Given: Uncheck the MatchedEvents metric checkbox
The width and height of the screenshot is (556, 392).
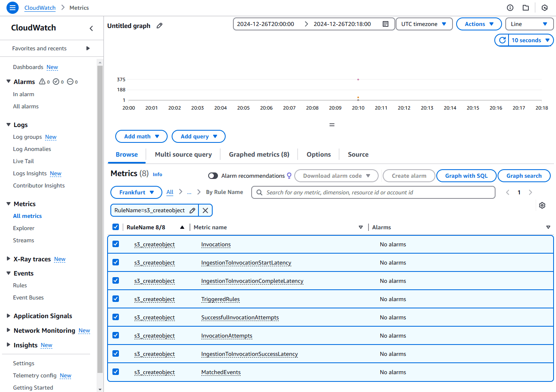Looking at the screenshot, I should coord(116,372).
